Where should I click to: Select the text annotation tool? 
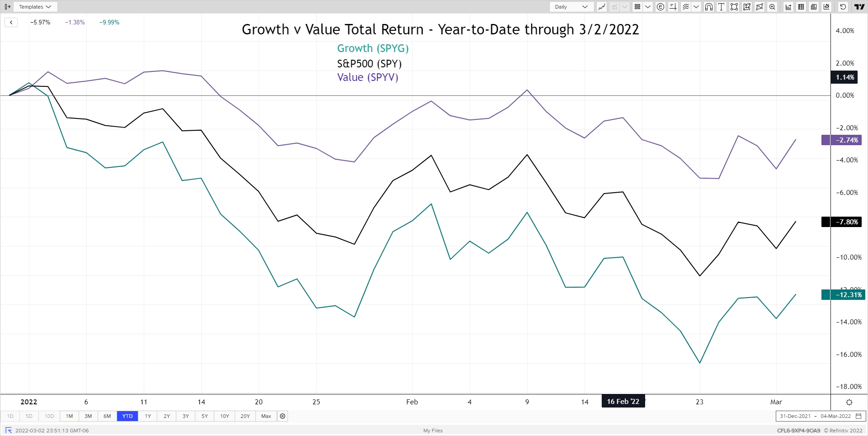point(722,7)
